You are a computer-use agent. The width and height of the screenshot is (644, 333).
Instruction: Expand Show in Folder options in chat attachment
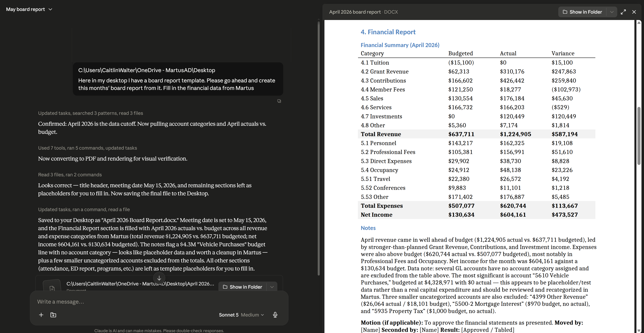pos(272,287)
